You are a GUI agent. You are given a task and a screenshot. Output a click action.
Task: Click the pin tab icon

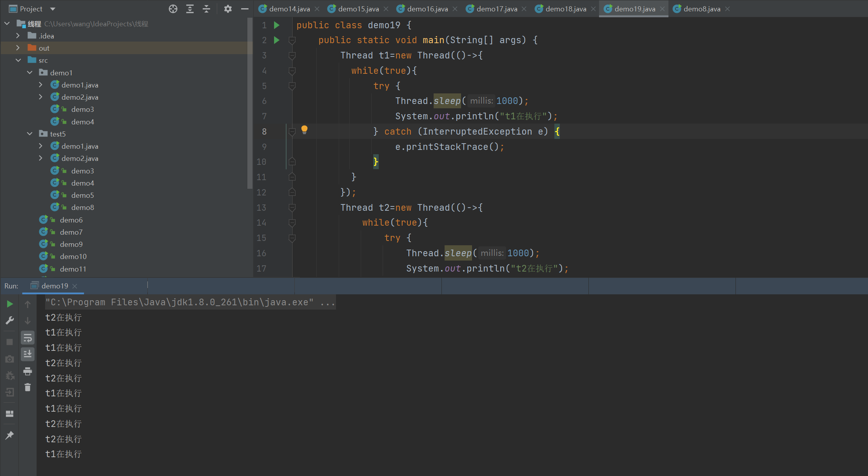coord(10,435)
